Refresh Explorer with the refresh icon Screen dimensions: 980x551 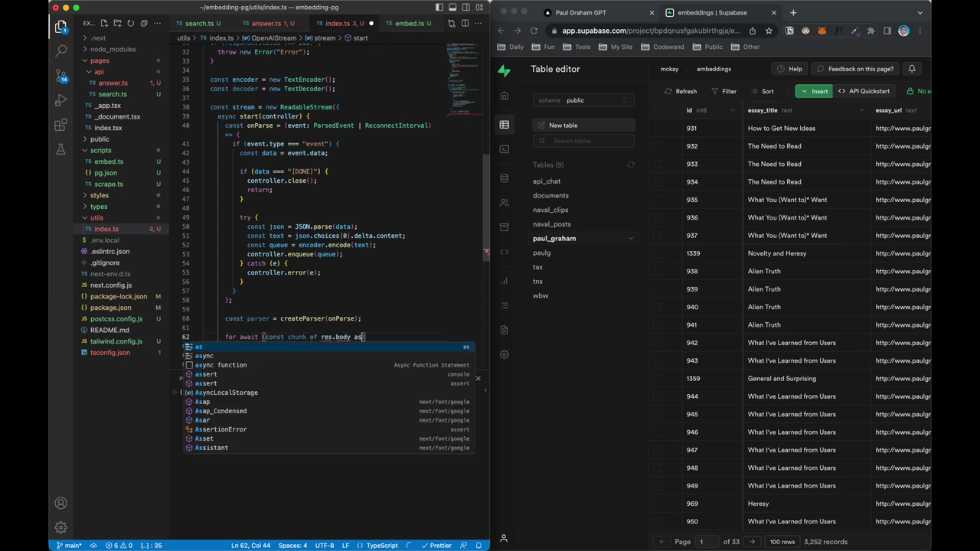[x=130, y=24]
